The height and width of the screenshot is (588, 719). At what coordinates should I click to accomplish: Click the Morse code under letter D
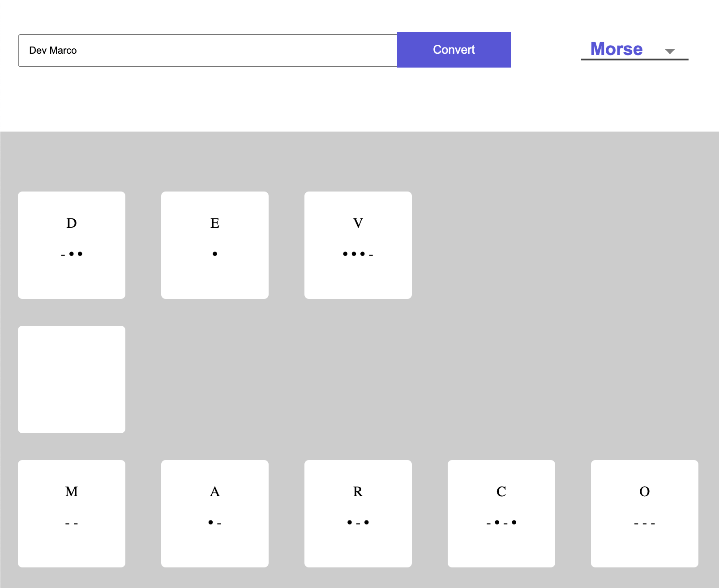point(72,254)
